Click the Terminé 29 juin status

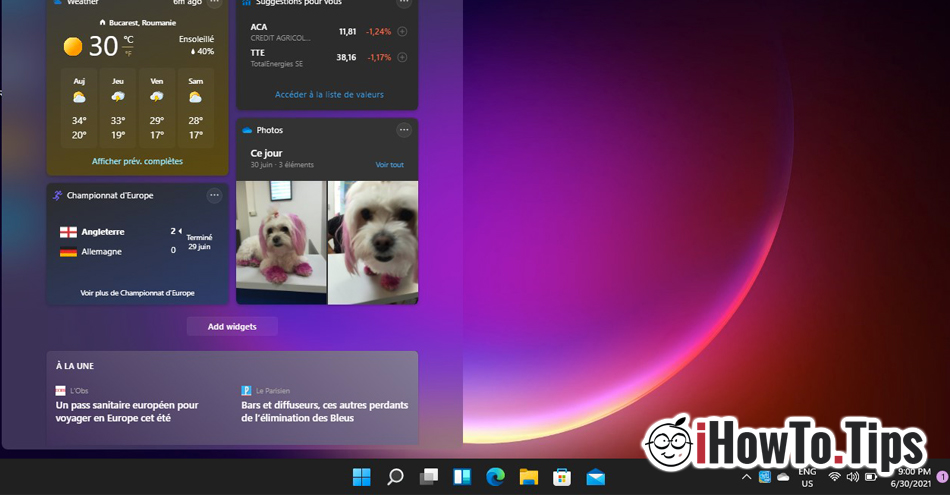(x=199, y=242)
